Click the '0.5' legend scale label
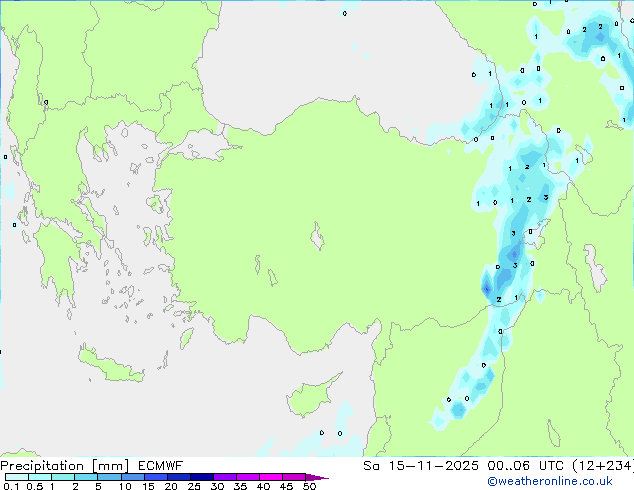This screenshot has height=490, width=634. tap(35, 486)
